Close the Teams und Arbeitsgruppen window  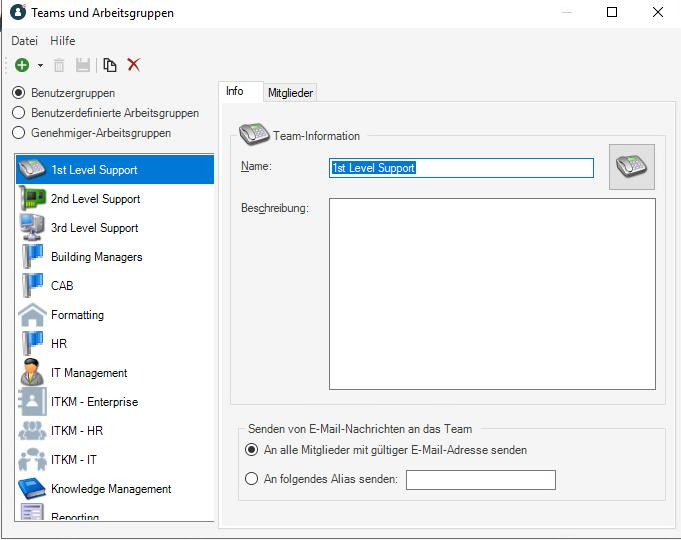point(658,12)
